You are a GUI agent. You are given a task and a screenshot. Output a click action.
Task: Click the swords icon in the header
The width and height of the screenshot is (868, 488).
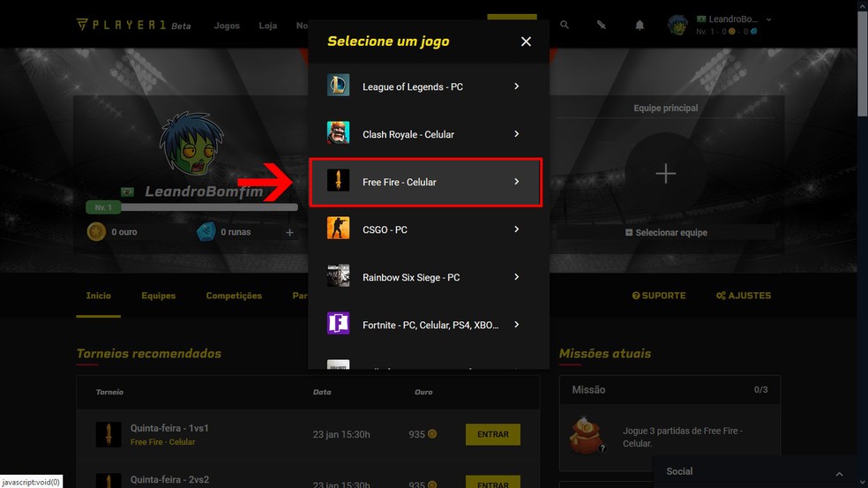tap(602, 25)
